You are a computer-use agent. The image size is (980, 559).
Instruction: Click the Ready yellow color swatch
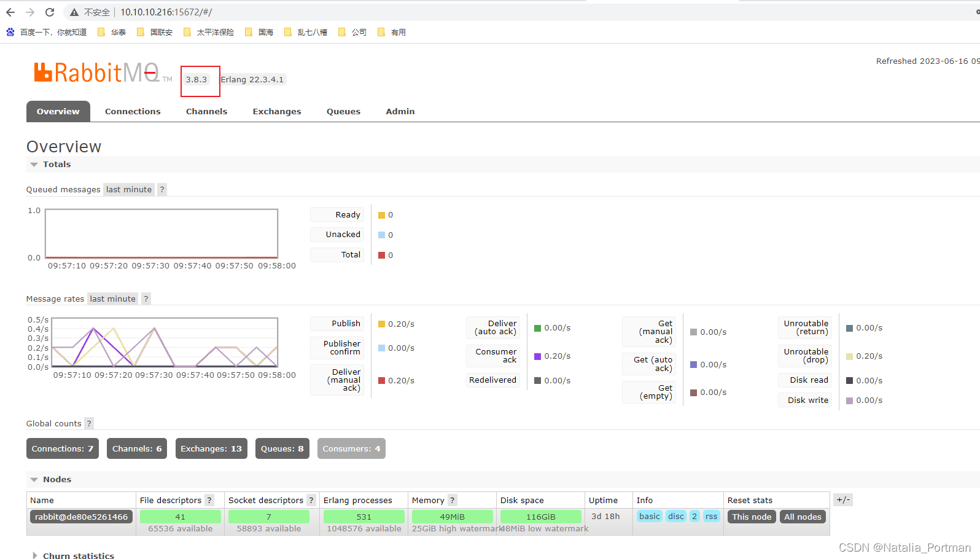381,215
